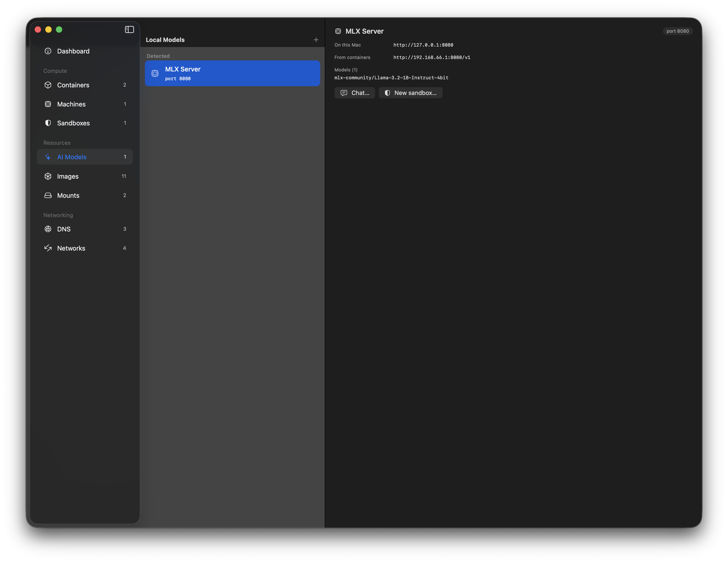Click the Networks count 4
This screenshot has width=728, height=562.
[124, 248]
